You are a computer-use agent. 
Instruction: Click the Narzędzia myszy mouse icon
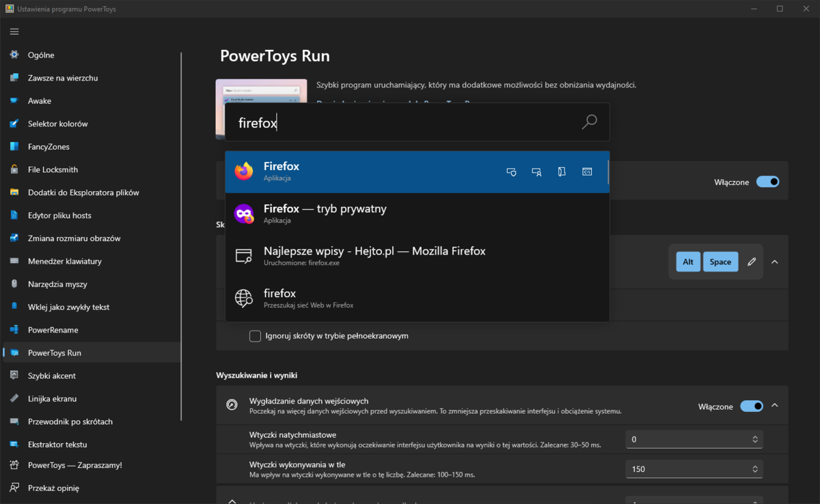pyautogui.click(x=14, y=284)
